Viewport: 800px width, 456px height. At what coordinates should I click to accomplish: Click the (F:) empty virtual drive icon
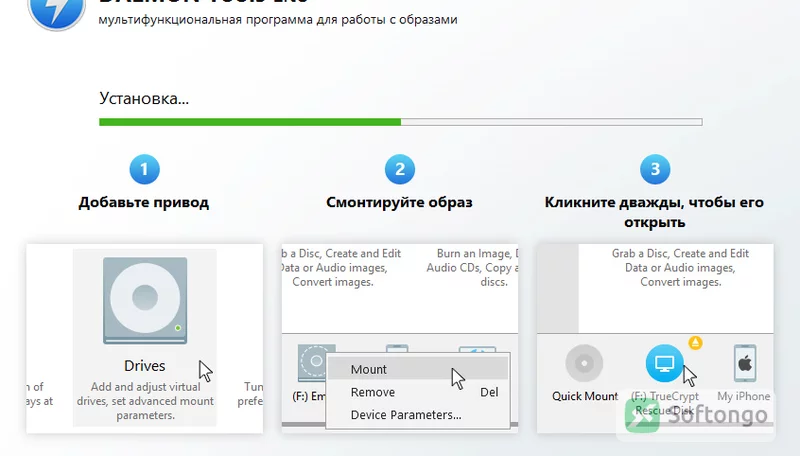point(316,363)
